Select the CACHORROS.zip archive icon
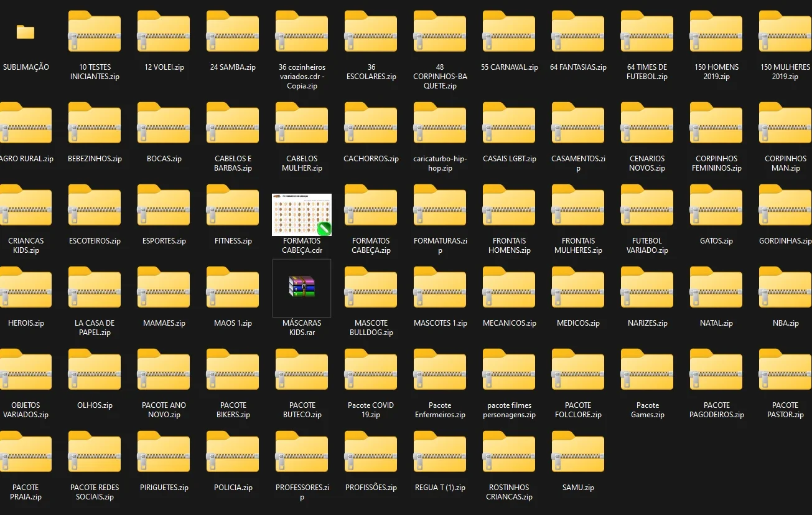812x515 pixels. (371, 123)
